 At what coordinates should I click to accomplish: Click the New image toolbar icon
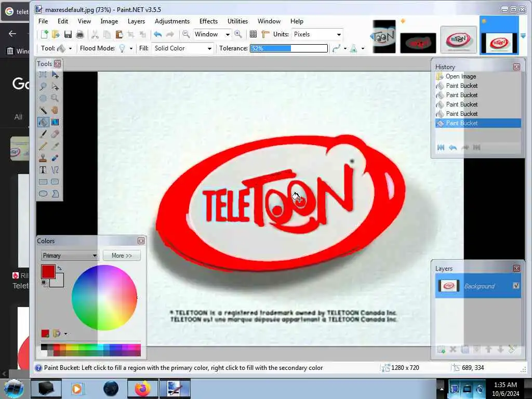pos(45,34)
